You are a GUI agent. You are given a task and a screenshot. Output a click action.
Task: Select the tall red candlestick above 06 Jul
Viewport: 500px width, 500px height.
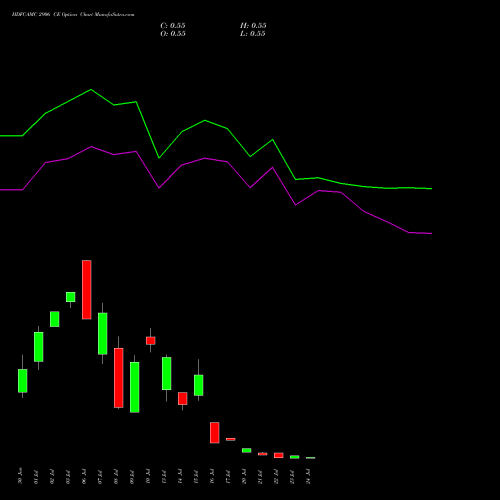click(x=87, y=290)
